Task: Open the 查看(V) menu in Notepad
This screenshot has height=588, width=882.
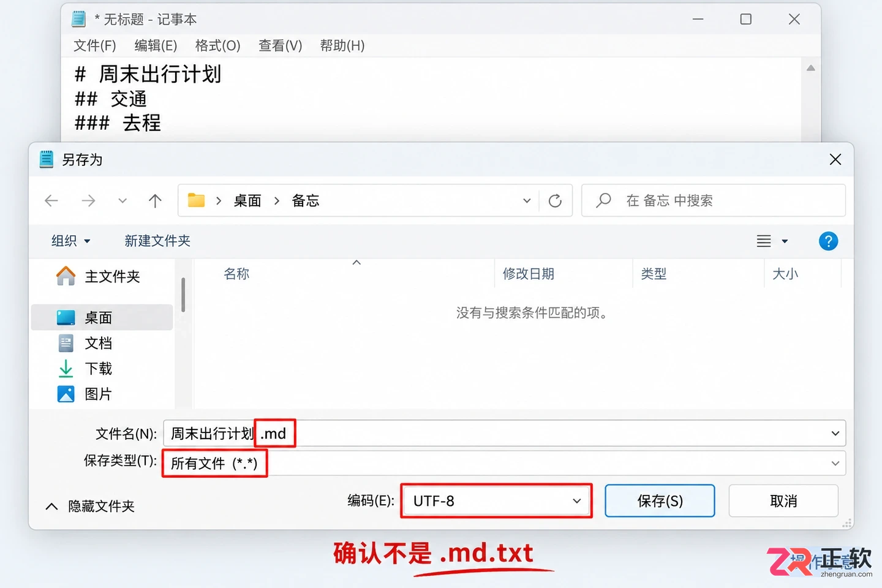Action: (280, 46)
